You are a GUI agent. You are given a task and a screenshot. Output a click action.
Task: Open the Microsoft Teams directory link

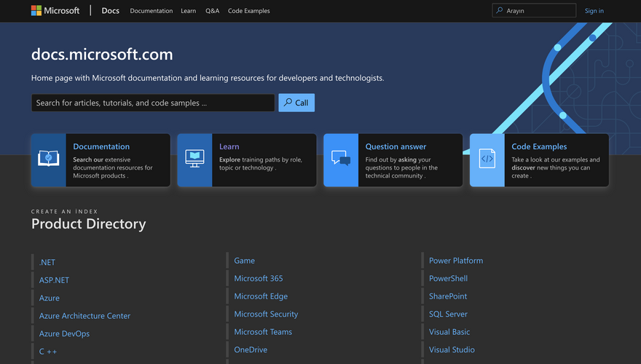(263, 332)
